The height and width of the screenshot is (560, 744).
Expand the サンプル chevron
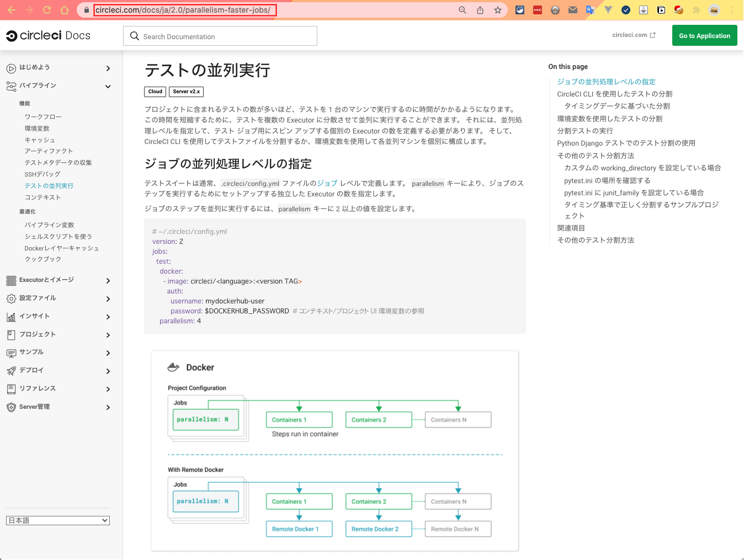click(x=108, y=353)
